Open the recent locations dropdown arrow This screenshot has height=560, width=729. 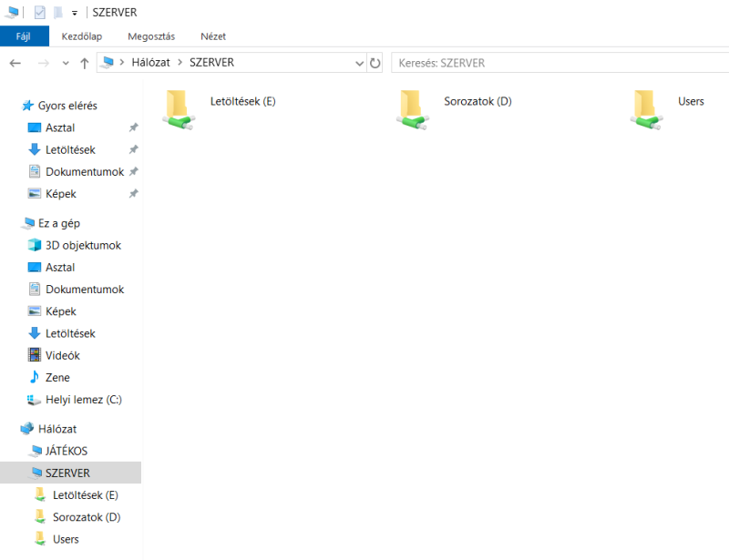[66, 63]
